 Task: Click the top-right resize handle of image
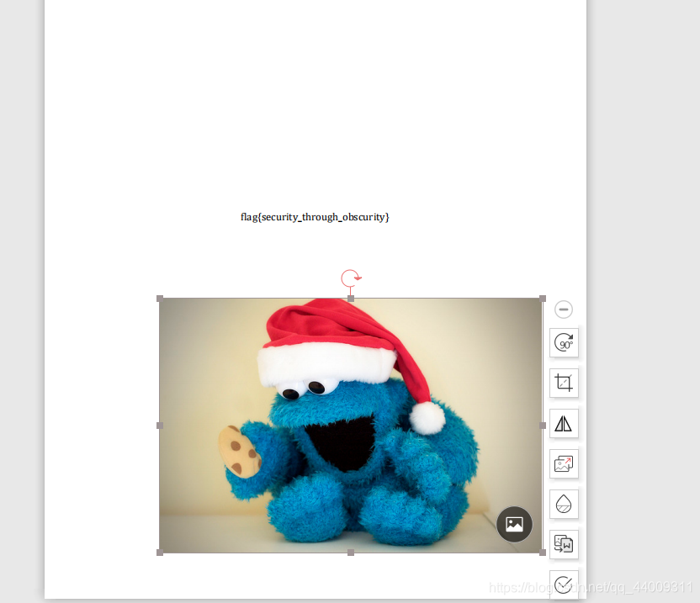pyautogui.click(x=543, y=299)
